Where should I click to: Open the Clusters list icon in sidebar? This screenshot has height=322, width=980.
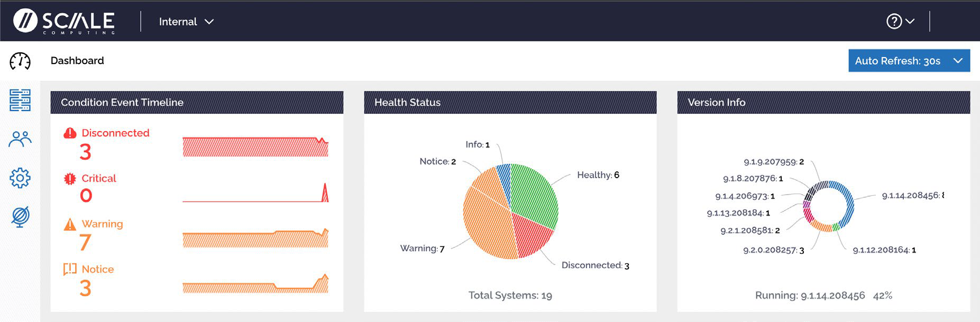[20, 100]
